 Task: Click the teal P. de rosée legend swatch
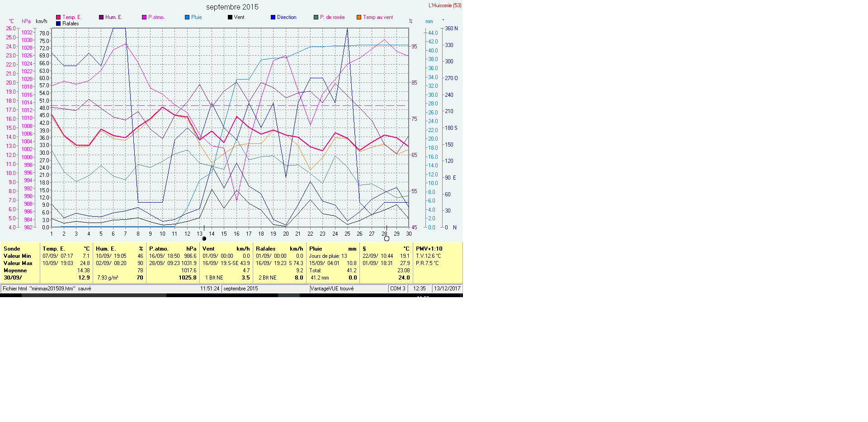(316, 17)
